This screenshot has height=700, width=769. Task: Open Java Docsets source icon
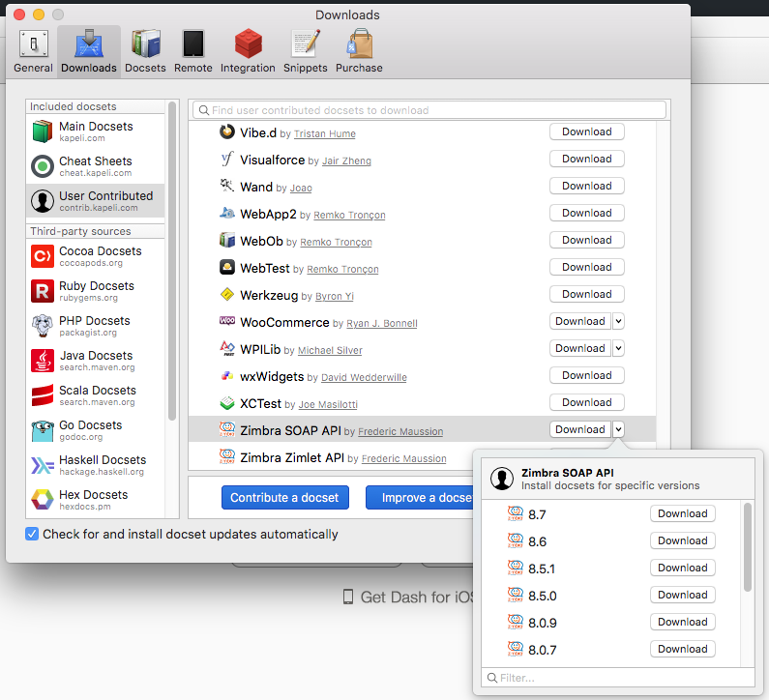(x=43, y=361)
